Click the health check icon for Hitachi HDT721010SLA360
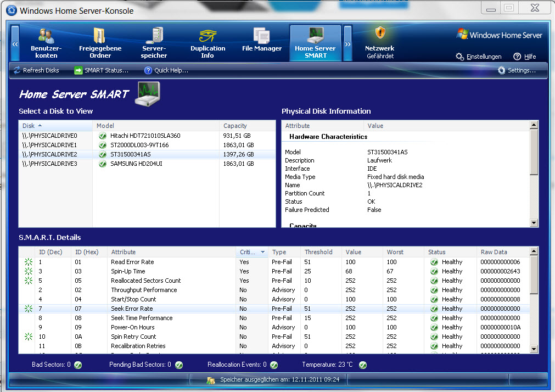The width and height of the screenshot is (555, 392). coord(103,136)
